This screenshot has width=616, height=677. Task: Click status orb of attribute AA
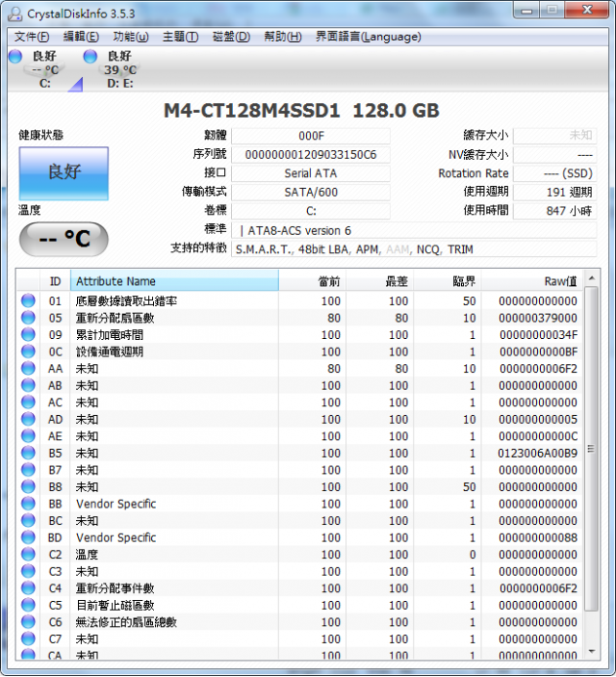(x=28, y=368)
